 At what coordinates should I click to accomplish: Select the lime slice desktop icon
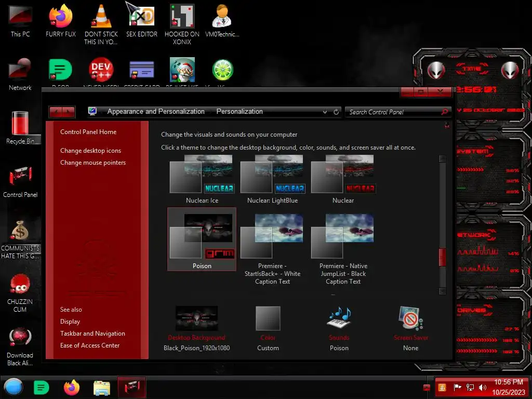[222, 70]
